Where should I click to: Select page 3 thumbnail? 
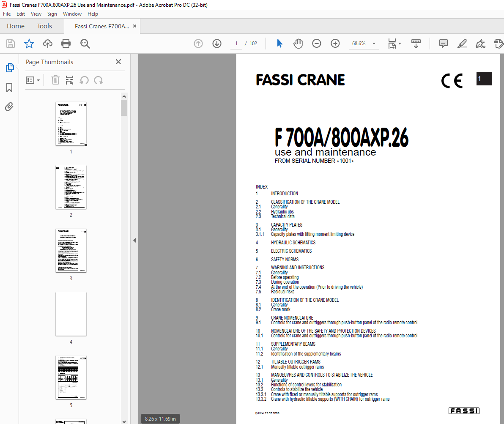(71, 250)
